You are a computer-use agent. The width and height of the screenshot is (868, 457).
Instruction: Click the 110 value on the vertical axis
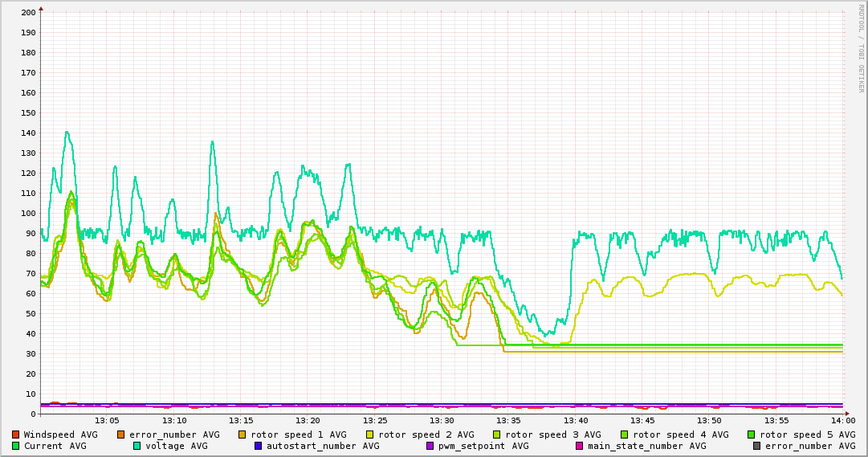pyautogui.click(x=28, y=194)
